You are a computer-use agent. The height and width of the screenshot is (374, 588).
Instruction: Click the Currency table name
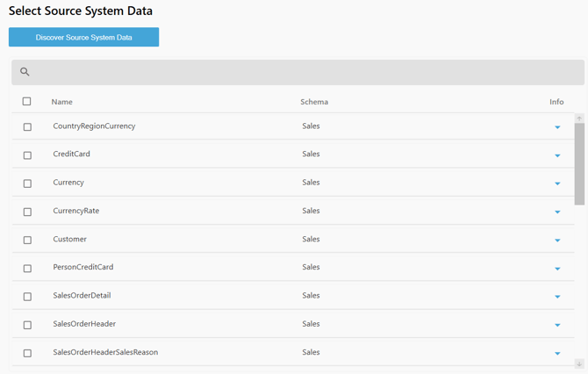(68, 183)
